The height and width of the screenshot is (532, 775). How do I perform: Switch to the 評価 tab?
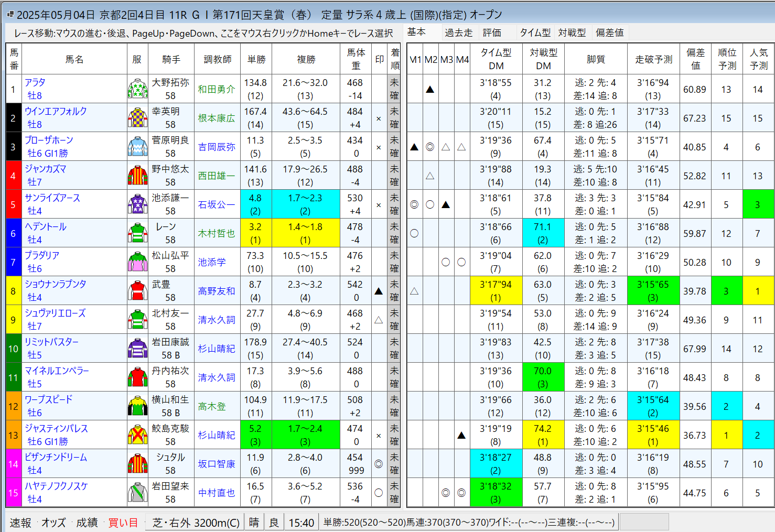click(x=492, y=32)
